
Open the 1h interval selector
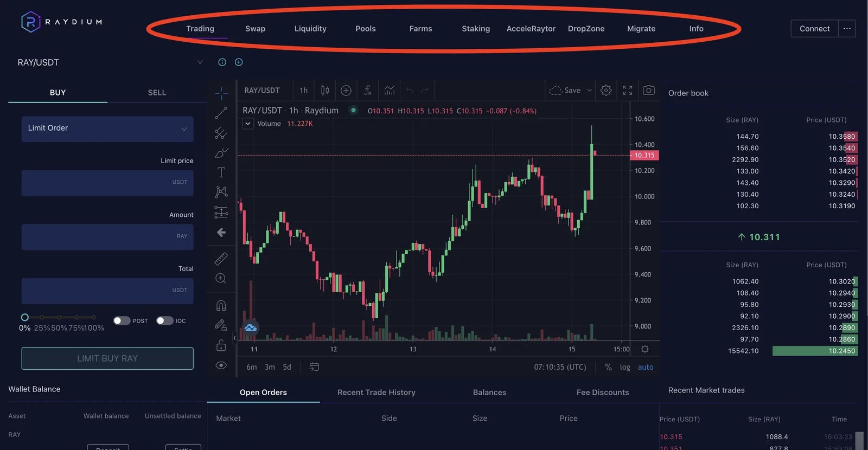(x=304, y=91)
